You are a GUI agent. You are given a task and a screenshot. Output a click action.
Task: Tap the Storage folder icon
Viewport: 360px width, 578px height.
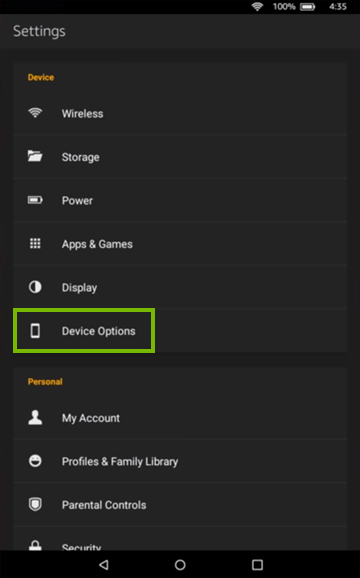click(35, 156)
